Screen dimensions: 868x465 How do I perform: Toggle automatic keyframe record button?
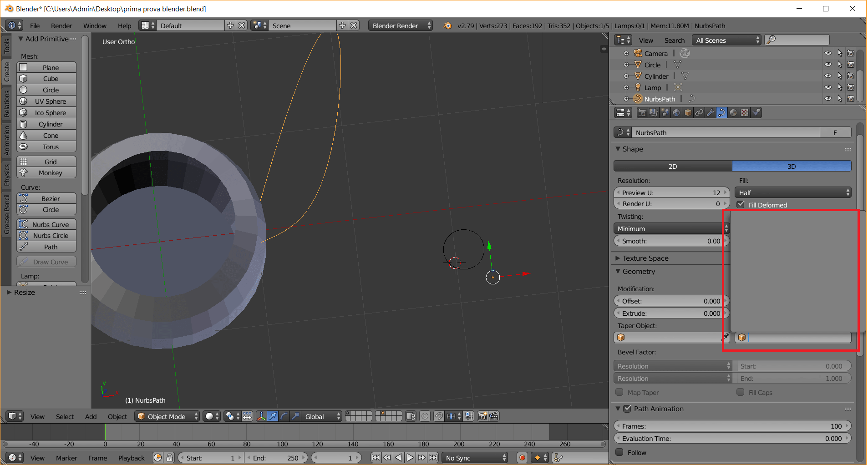point(522,458)
